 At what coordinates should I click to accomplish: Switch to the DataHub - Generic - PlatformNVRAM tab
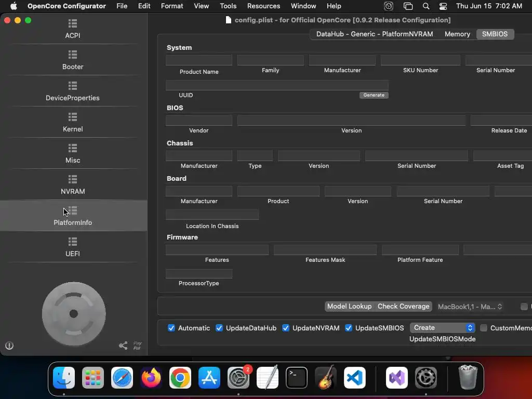pos(375,34)
